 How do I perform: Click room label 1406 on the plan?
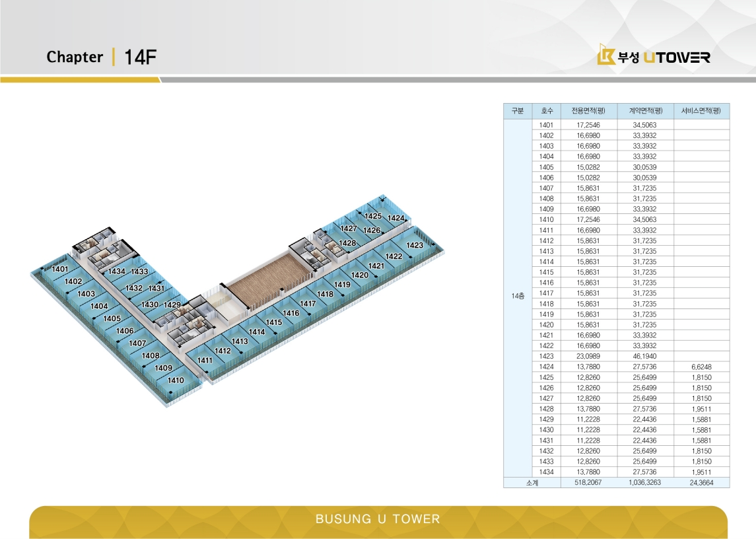125,331
